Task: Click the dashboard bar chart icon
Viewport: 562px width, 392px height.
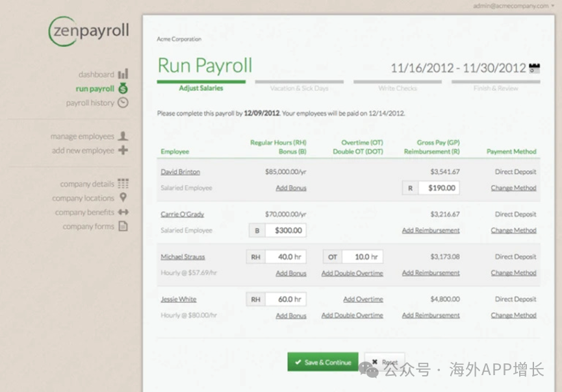Action: [x=123, y=74]
